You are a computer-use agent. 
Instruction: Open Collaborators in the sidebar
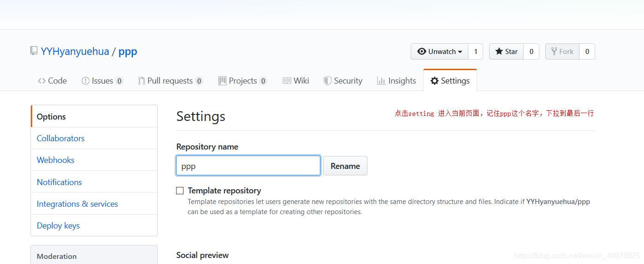(x=94, y=138)
